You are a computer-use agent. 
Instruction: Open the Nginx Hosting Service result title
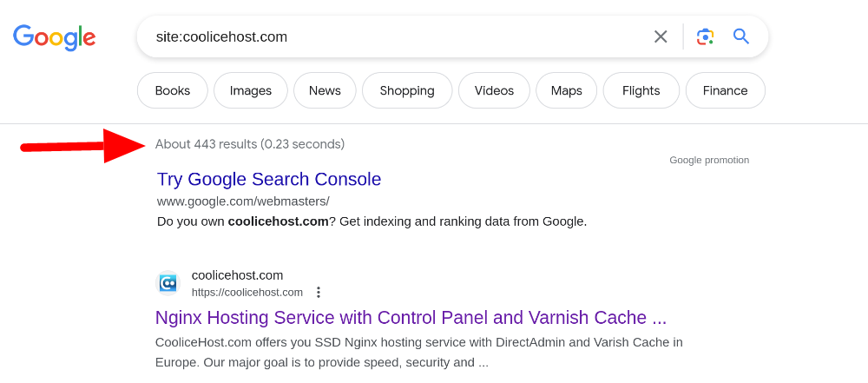pyautogui.click(x=411, y=318)
